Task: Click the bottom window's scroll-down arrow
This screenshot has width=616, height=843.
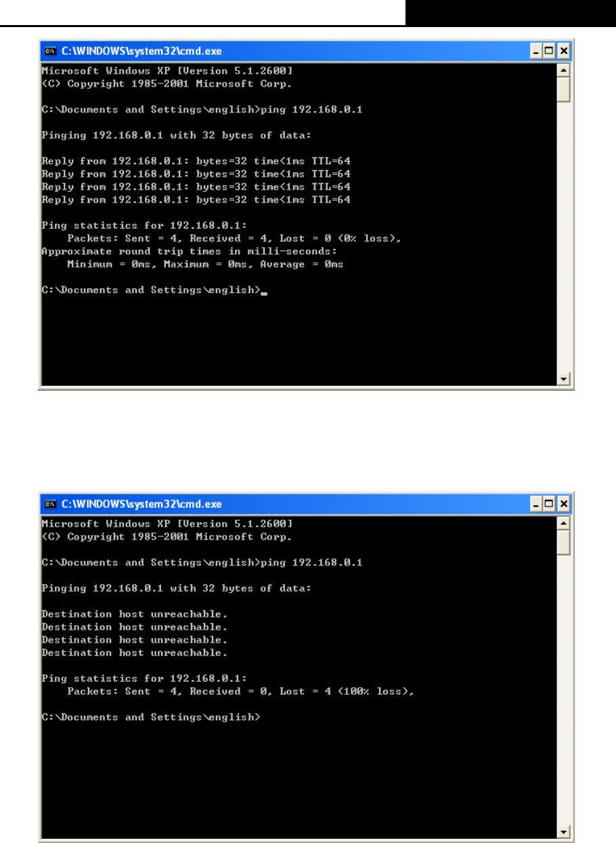Action: click(564, 832)
